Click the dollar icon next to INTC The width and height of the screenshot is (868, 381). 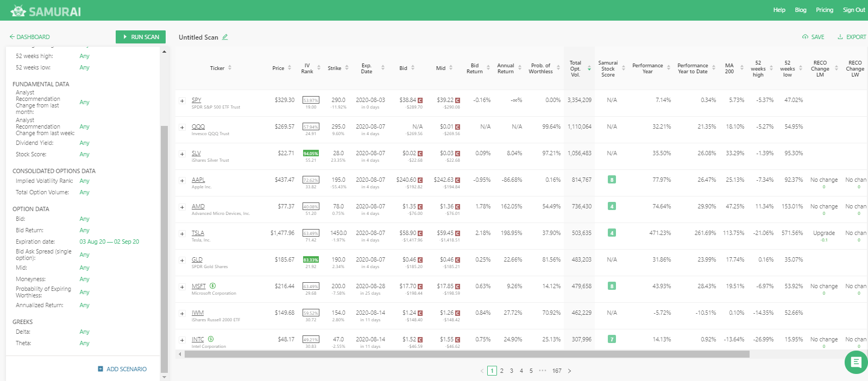(x=211, y=339)
